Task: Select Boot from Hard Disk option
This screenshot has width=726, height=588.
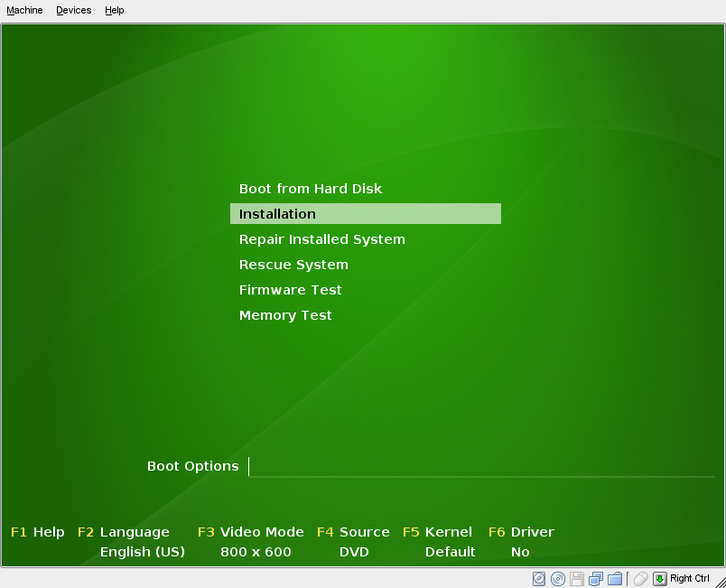Action: tap(310, 189)
